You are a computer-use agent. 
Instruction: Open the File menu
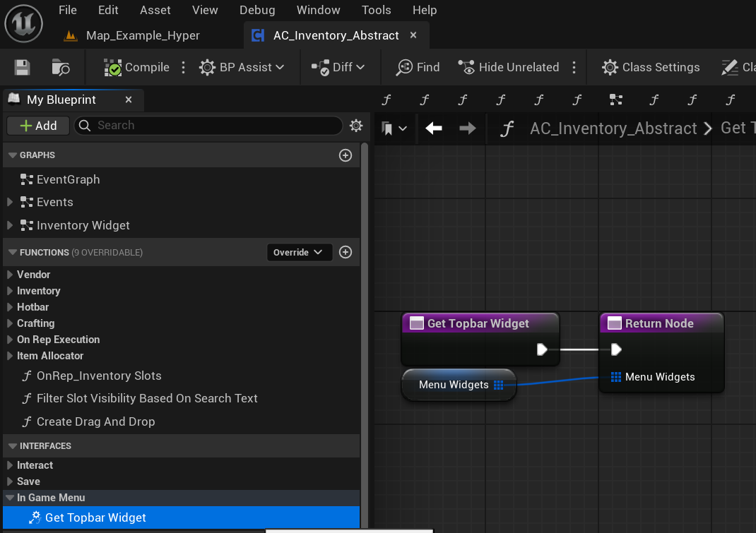68,10
